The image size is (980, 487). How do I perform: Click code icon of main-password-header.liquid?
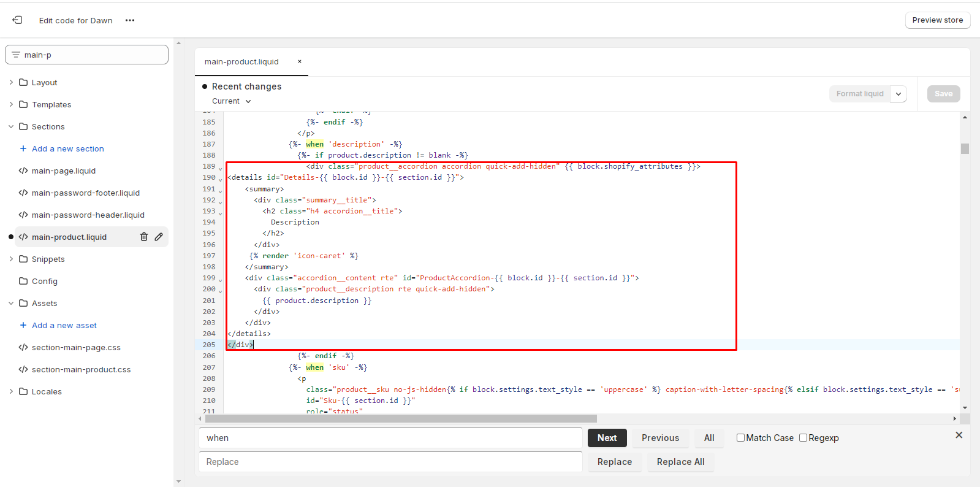tap(23, 215)
